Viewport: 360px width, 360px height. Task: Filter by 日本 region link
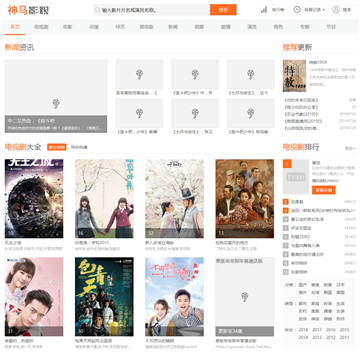pos(340,285)
